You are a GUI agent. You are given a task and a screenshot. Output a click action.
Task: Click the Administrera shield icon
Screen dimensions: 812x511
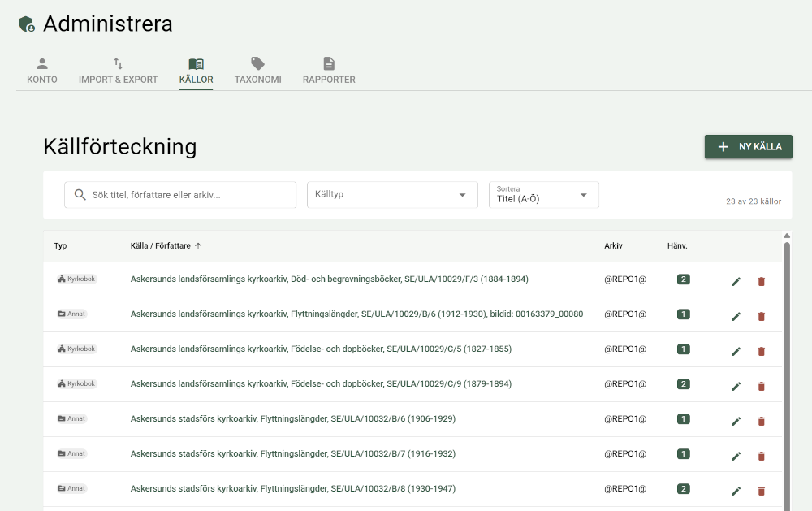(x=27, y=24)
